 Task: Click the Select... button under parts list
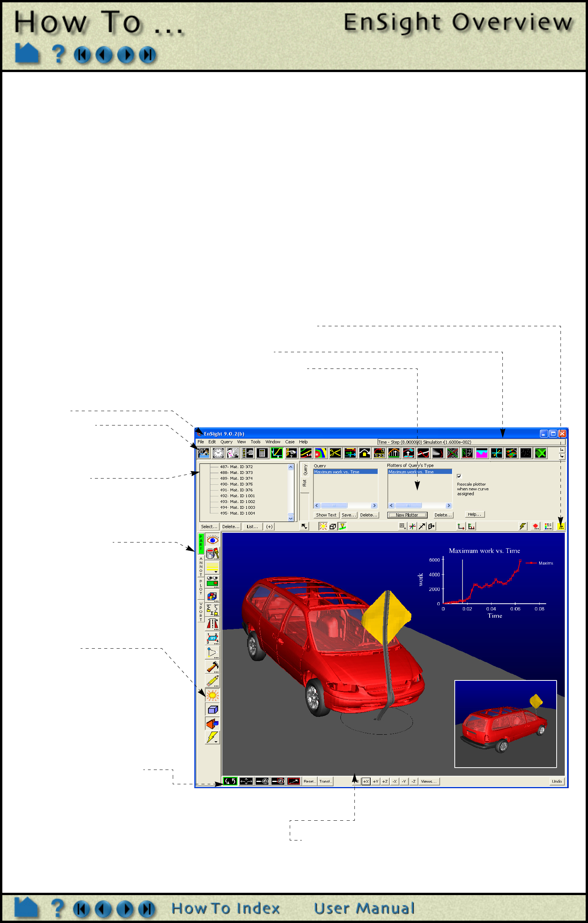pos(209,527)
